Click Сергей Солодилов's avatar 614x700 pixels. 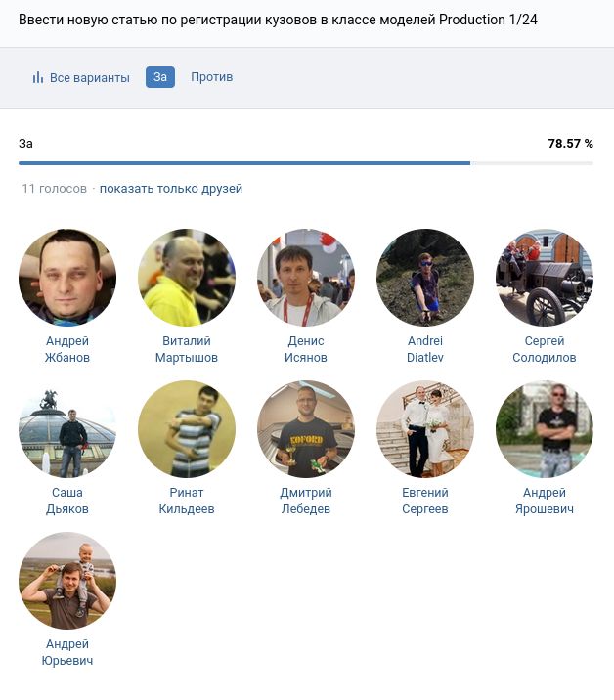545,278
